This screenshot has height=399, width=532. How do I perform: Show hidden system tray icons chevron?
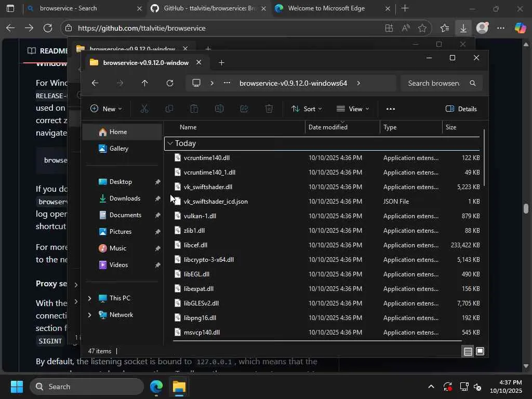tap(431, 387)
